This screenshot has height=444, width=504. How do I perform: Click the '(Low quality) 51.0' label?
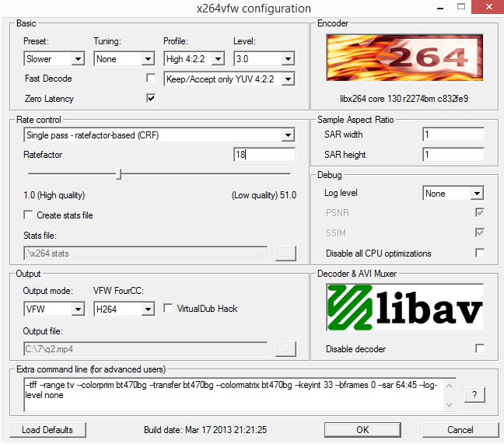[x=264, y=195]
